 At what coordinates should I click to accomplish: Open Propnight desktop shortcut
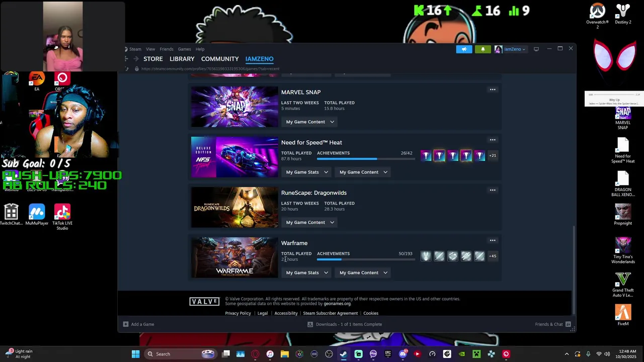point(623,215)
